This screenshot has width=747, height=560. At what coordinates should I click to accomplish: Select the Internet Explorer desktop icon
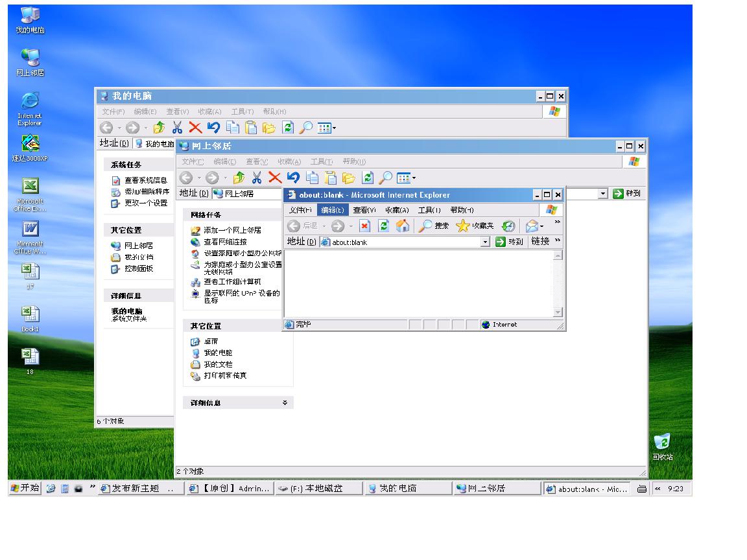click(30, 109)
